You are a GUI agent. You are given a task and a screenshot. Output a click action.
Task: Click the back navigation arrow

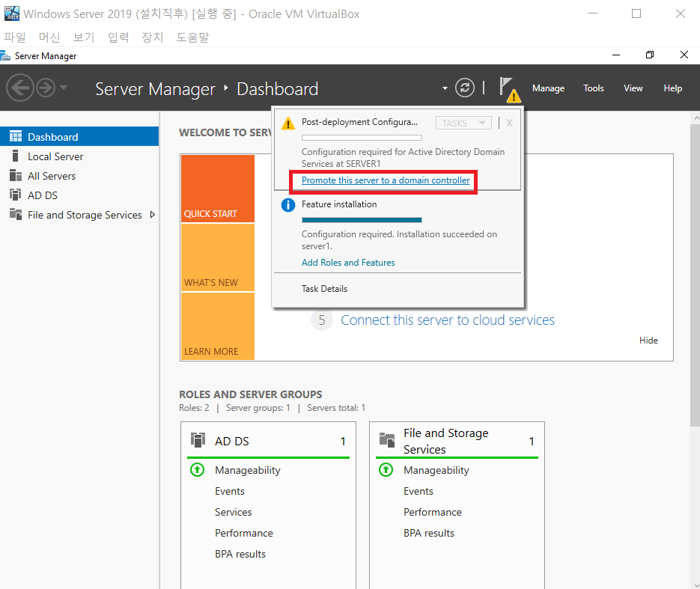tap(20, 88)
